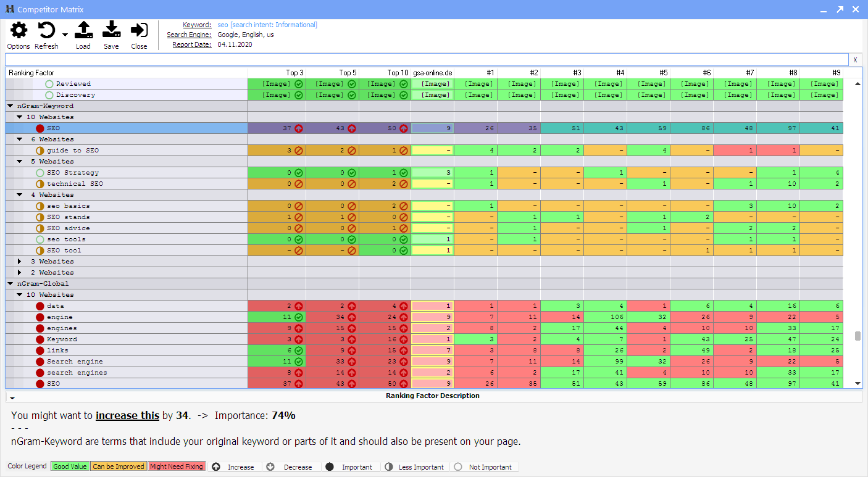Click half-circle icon next to 'guide to SEO'
Image resolution: width=868 pixels, height=477 pixels.
click(40, 151)
